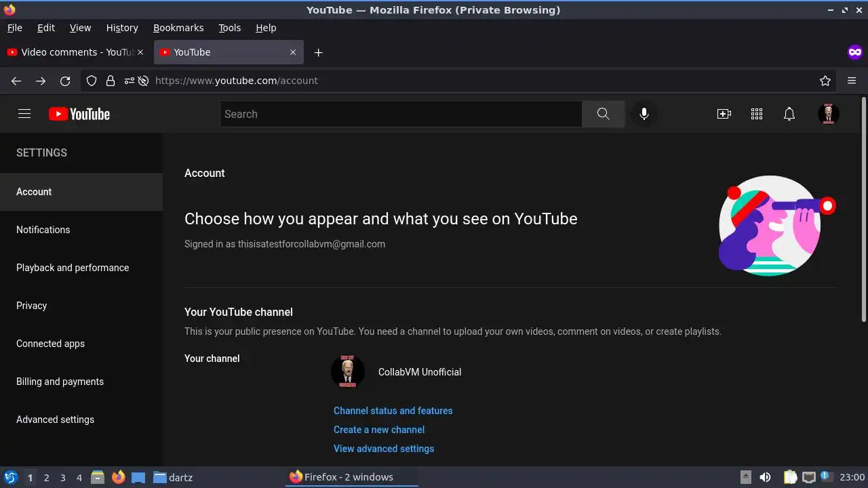Open Notifications settings
Screen dimensions: 868x488
81,230
